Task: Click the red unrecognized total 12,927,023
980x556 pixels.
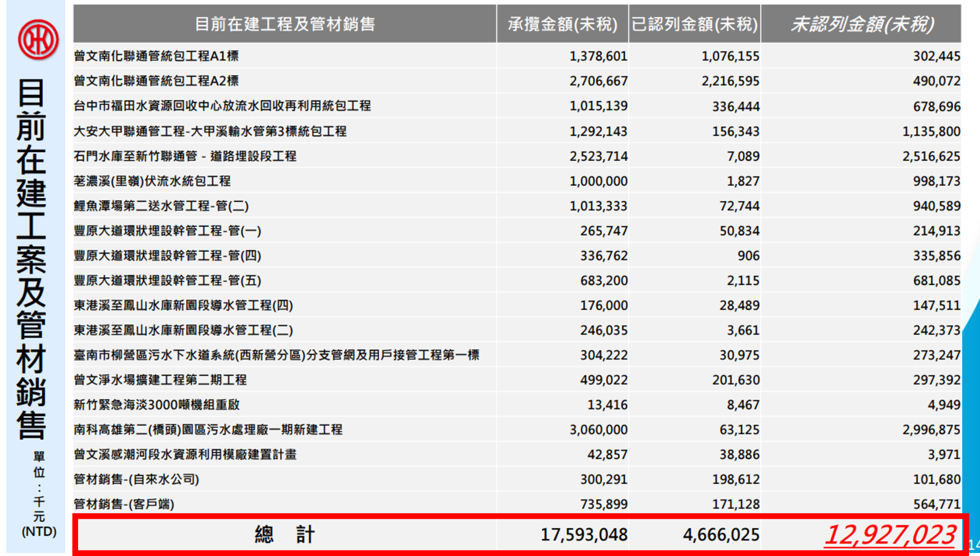Action: [890, 535]
